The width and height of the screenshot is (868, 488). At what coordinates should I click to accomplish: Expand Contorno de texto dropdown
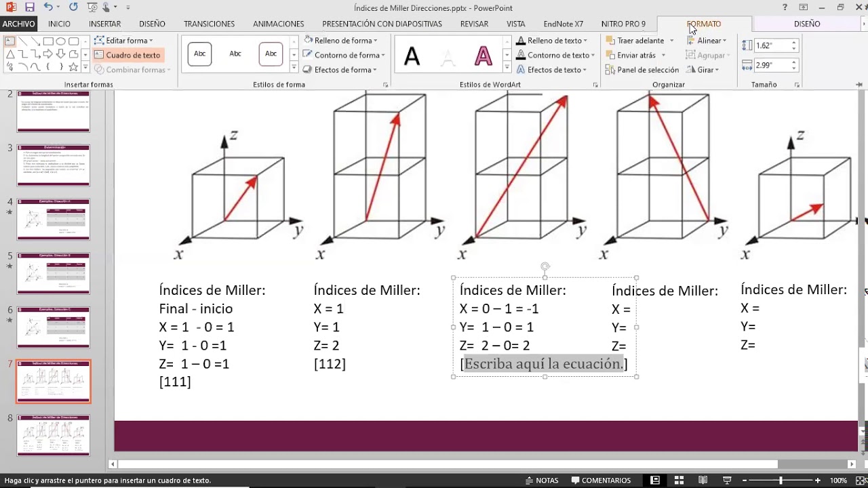[593, 56]
